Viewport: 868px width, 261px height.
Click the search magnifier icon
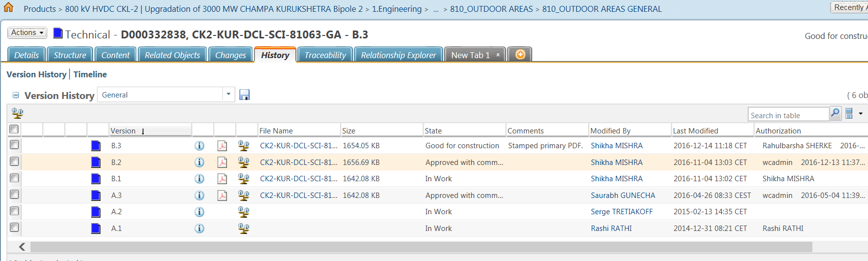(835, 113)
